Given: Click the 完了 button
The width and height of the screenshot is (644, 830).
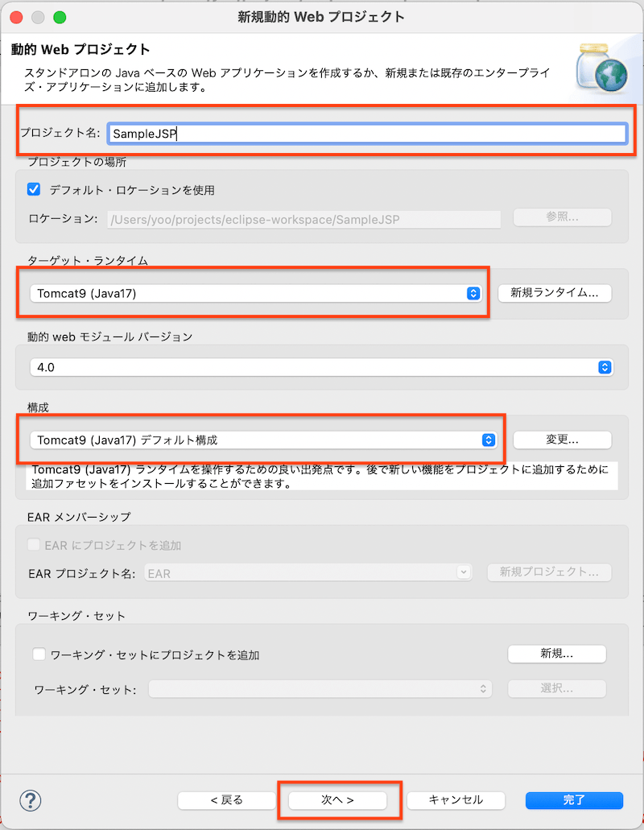Looking at the screenshot, I should 574,800.
